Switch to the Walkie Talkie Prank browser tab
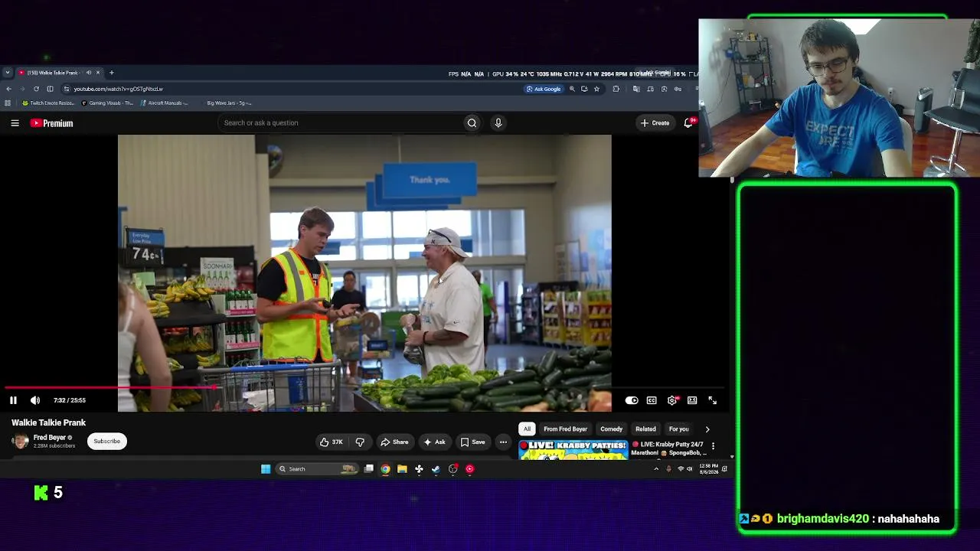 (55, 73)
